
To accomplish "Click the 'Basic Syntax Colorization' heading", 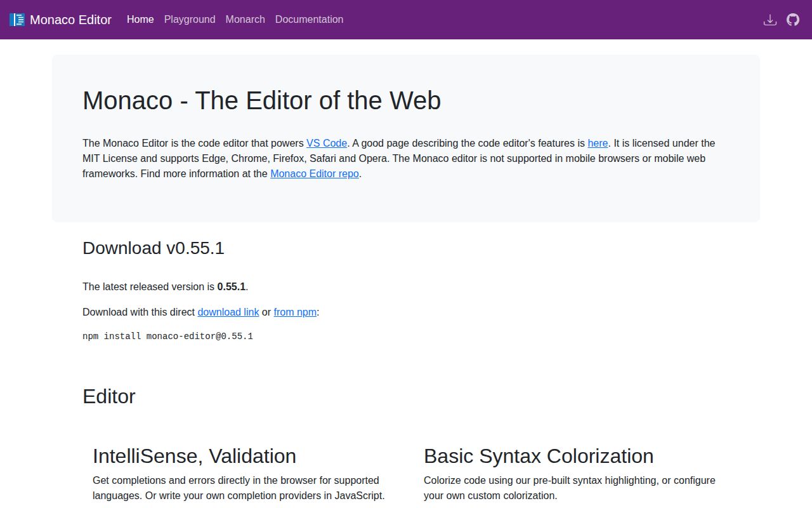I will click(x=539, y=456).
